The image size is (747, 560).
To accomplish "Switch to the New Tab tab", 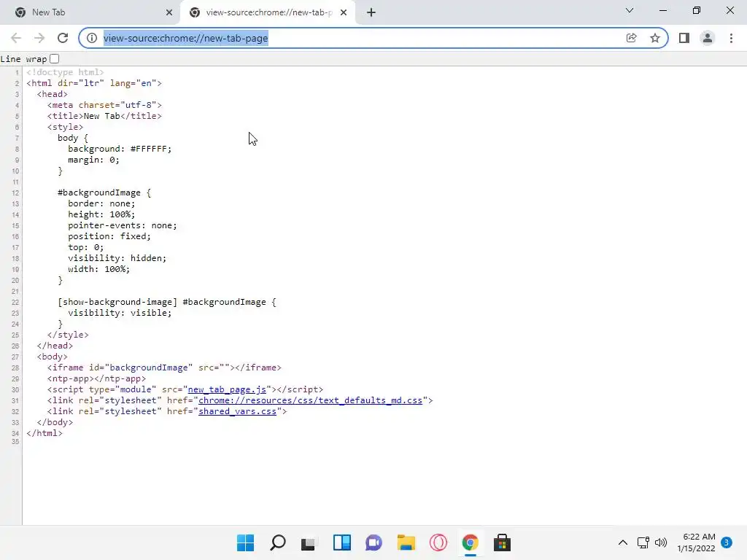I will pyautogui.click(x=90, y=13).
